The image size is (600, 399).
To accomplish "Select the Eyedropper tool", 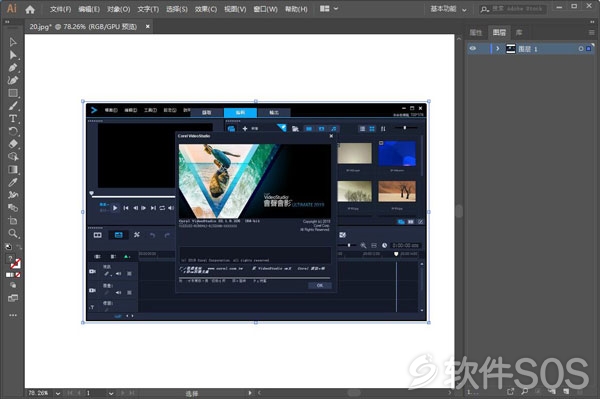I will click(x=13, y=182).
